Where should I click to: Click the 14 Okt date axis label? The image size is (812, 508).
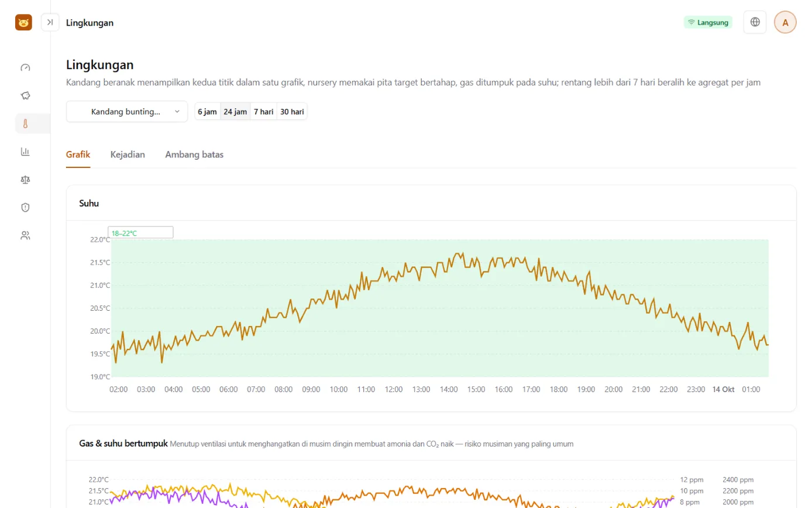coord(723,390)
